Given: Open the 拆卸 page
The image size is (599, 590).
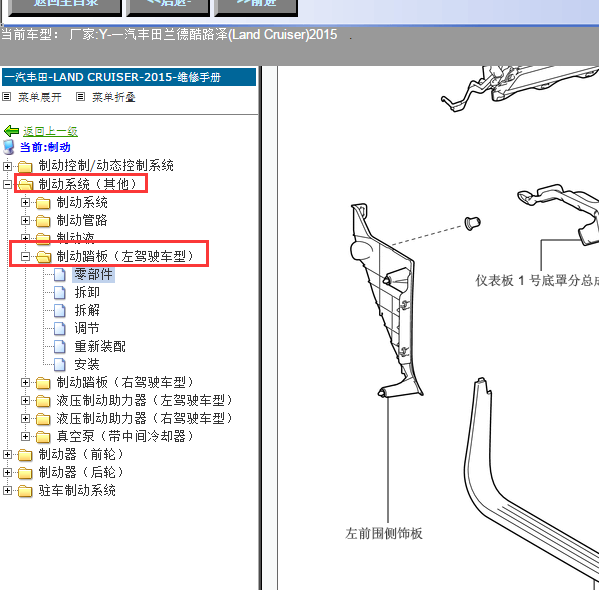Looking at the screenshot, I should (87, 292).
